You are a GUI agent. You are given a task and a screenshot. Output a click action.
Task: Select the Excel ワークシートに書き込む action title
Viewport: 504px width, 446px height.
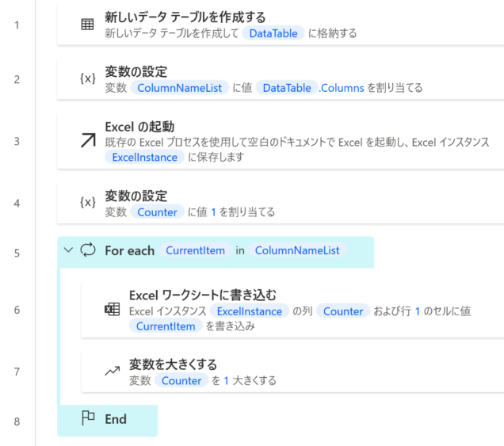coord(203,295)
